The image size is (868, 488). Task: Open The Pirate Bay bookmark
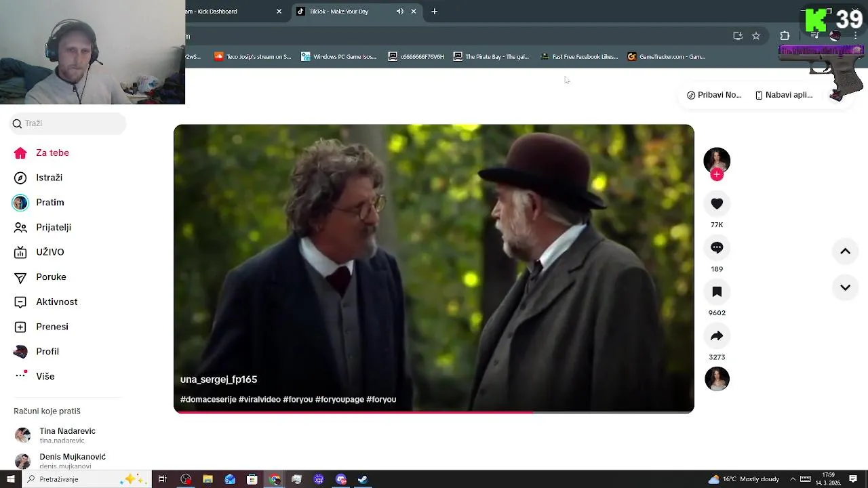491,57
